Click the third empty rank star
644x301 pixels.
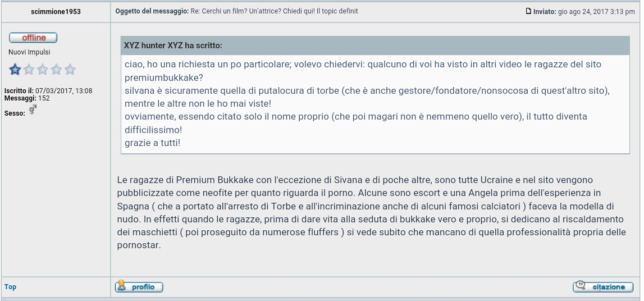[x=42, y=70]
